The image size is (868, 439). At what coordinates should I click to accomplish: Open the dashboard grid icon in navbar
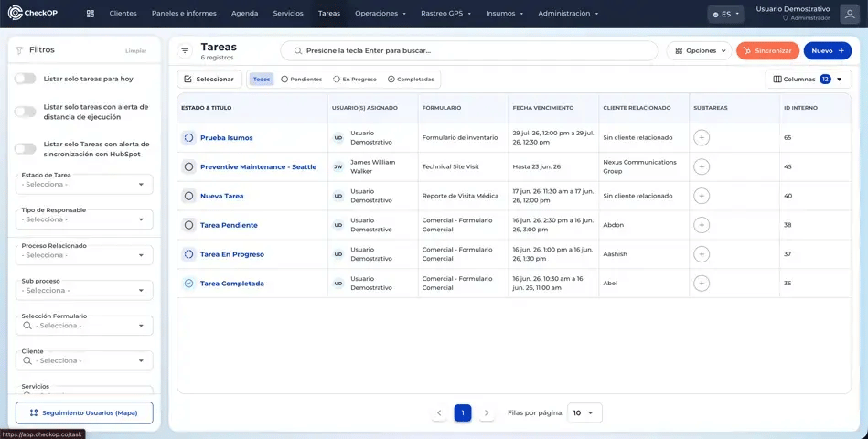(91, 14)
